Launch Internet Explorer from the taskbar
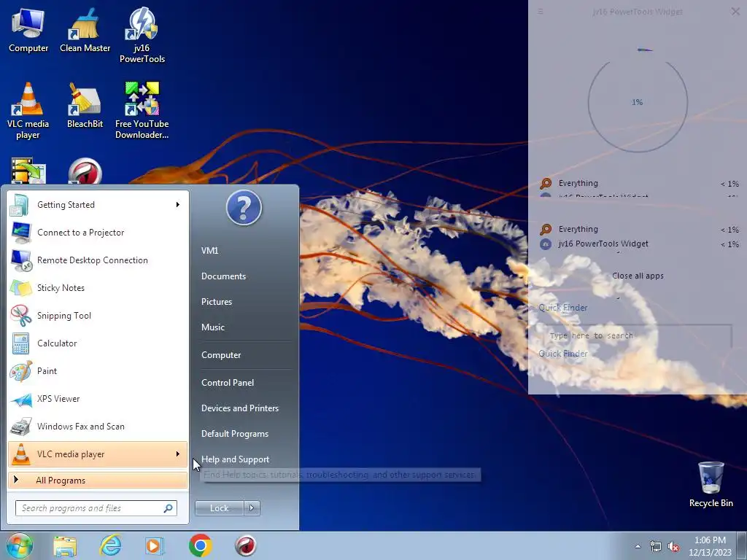 coord(111,546)
